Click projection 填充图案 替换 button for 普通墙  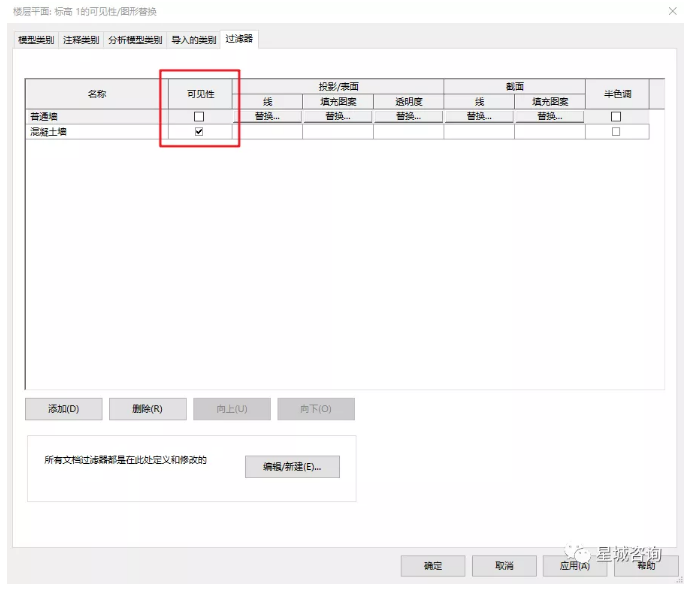pos(338,116)
